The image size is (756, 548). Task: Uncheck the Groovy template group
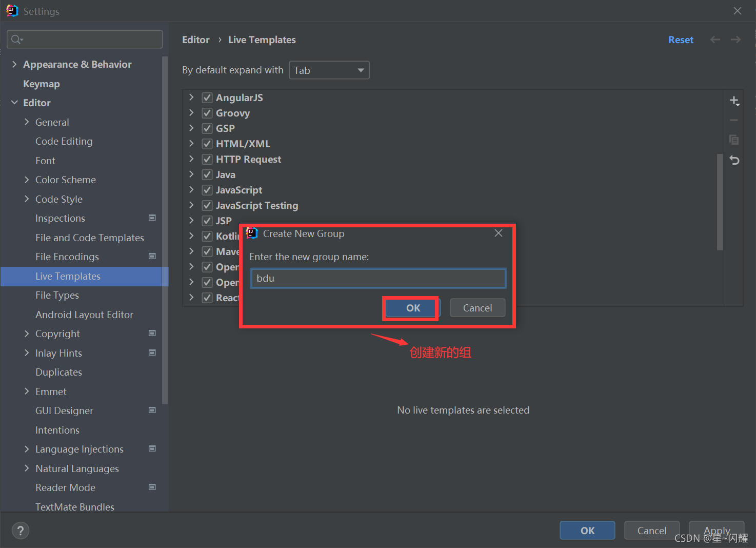coord(207,113)
